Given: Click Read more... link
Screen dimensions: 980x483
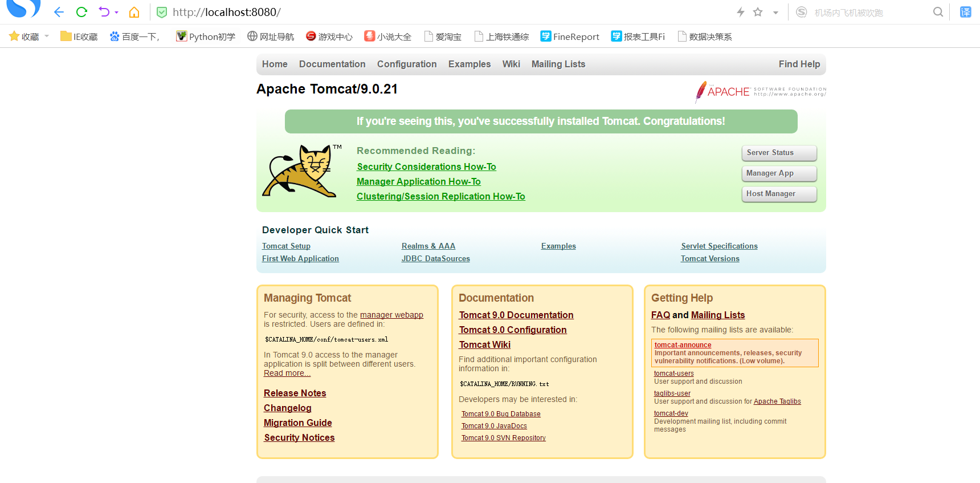Looking at the screenshot, I should pos(287,373).
